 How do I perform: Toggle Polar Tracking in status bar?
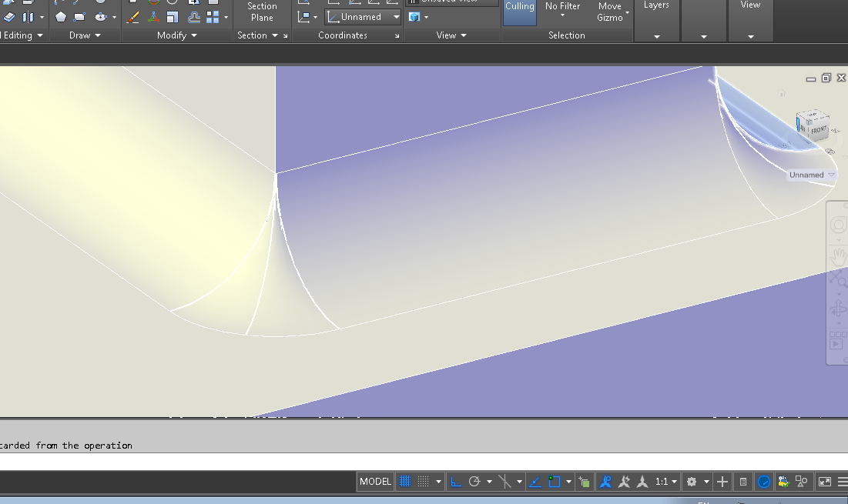pyautogui.click(x=474, y=482)
